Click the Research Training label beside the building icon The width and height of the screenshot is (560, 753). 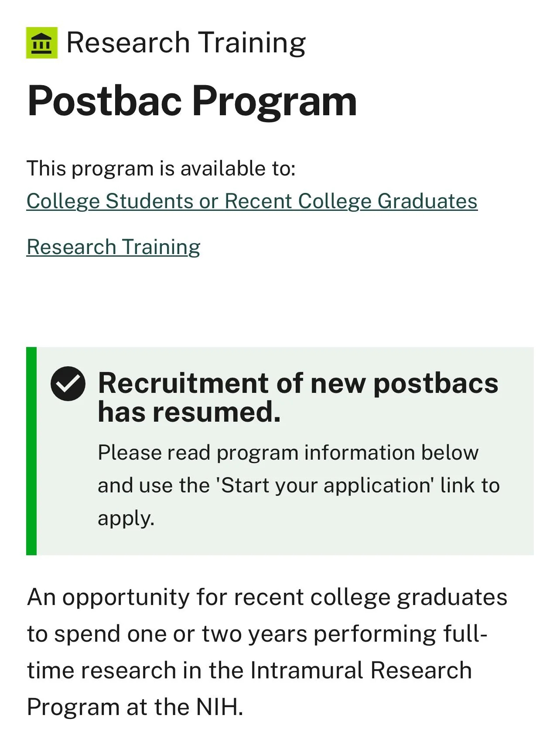186,43
